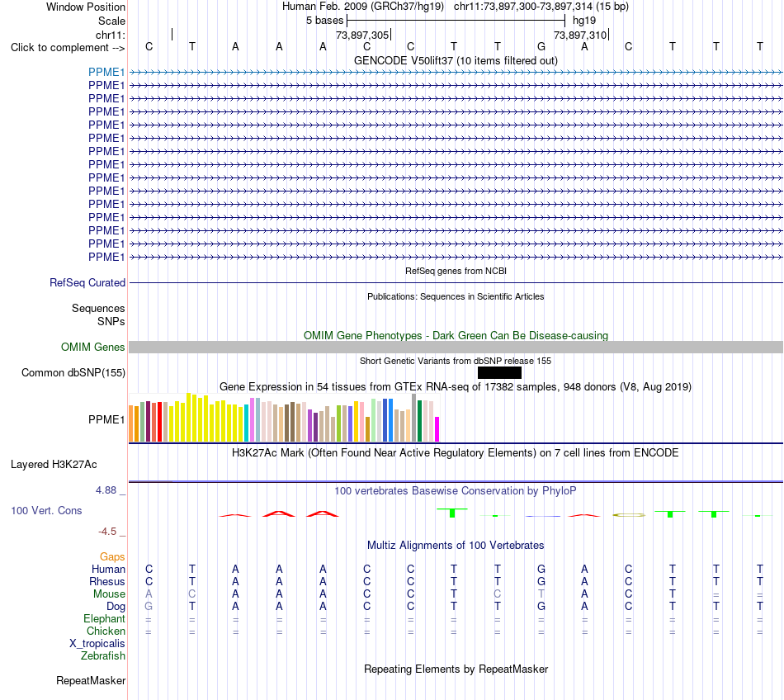Click the OMIM Gene Phenotypes track title
The width and height of the screenshot is (784, 700).
tap(456, 335)
